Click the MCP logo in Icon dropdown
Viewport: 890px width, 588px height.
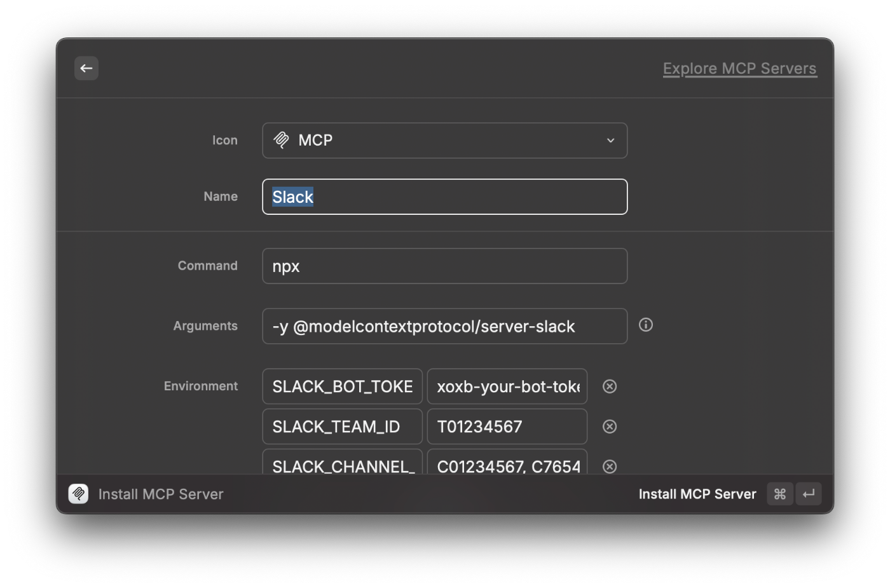281,140
